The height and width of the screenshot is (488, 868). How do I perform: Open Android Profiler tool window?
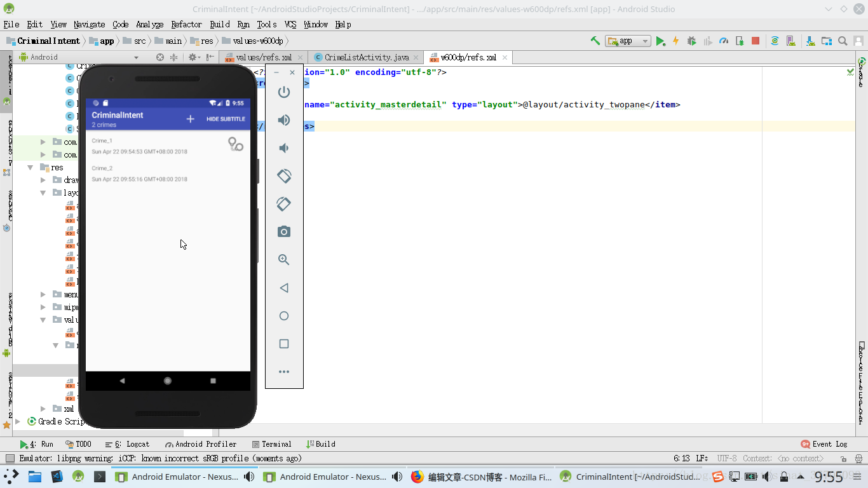point(201,444)
